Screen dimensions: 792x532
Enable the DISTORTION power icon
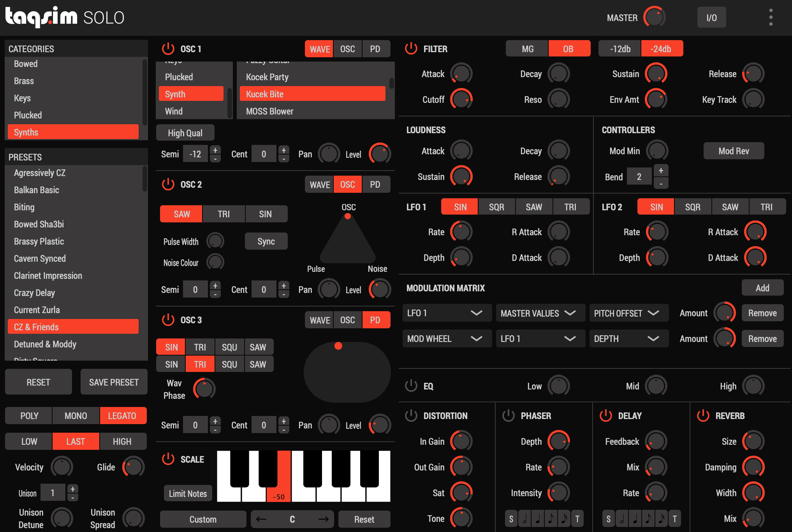click(x=411, y=416)
